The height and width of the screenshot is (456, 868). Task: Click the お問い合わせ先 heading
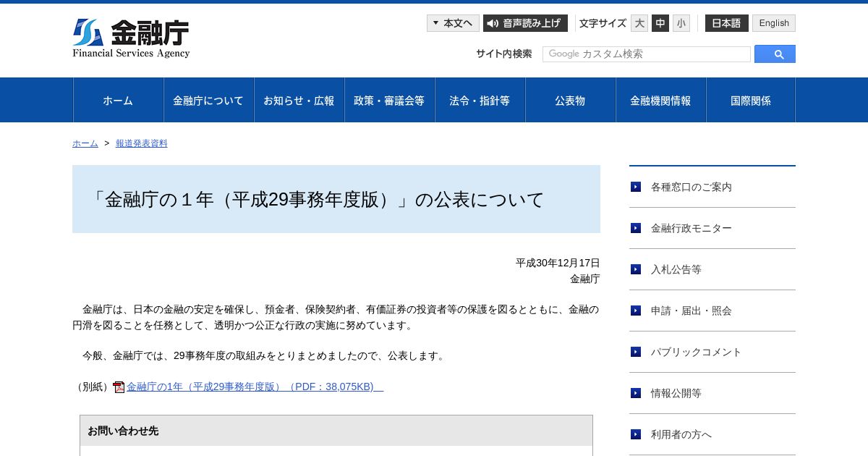click(123, 431)
